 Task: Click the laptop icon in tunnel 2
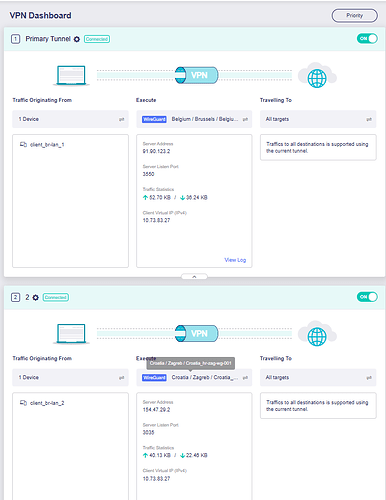[x=71, y=334]
